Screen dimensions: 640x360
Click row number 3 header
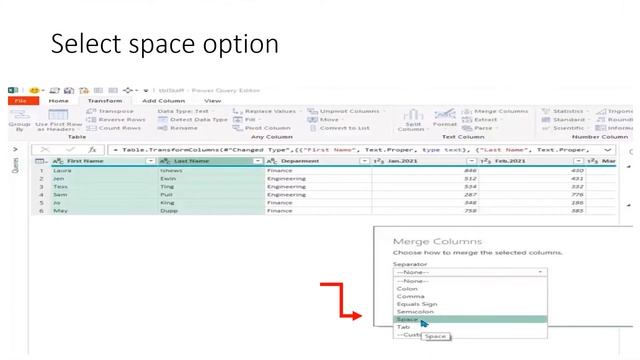coord(41,187)
